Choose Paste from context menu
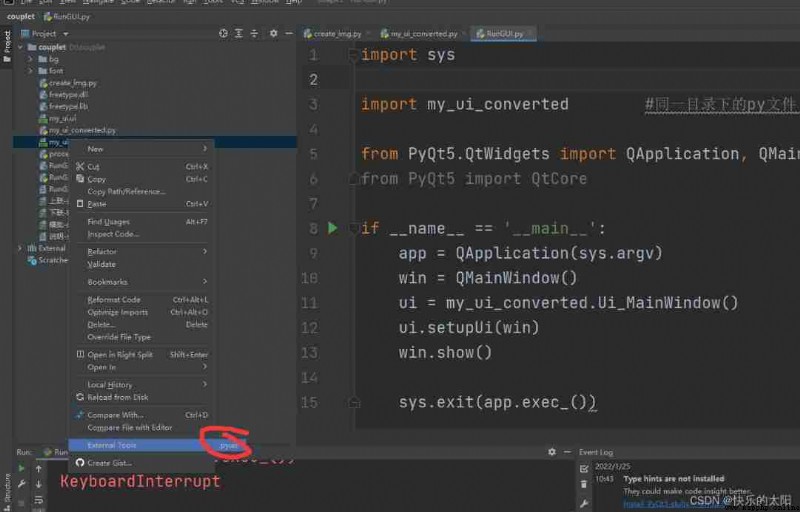Viewport: 800px width, 512px height. click(141, 204)
